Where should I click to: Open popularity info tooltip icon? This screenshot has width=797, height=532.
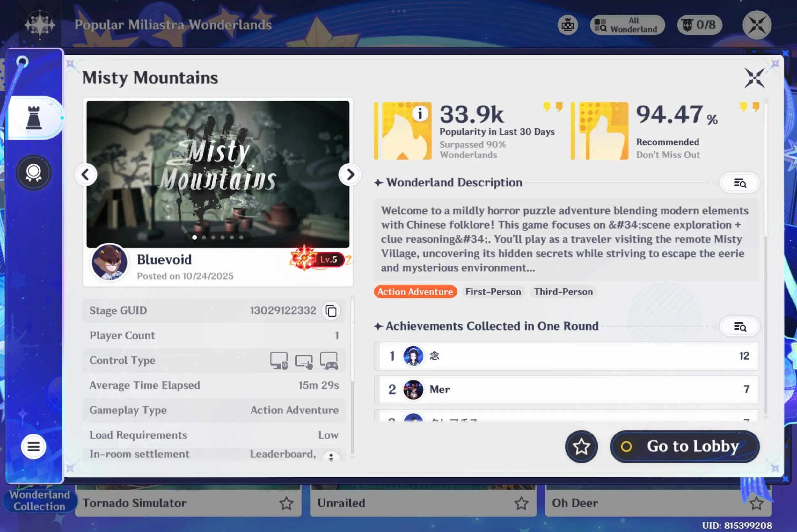(x=420, y=114)
